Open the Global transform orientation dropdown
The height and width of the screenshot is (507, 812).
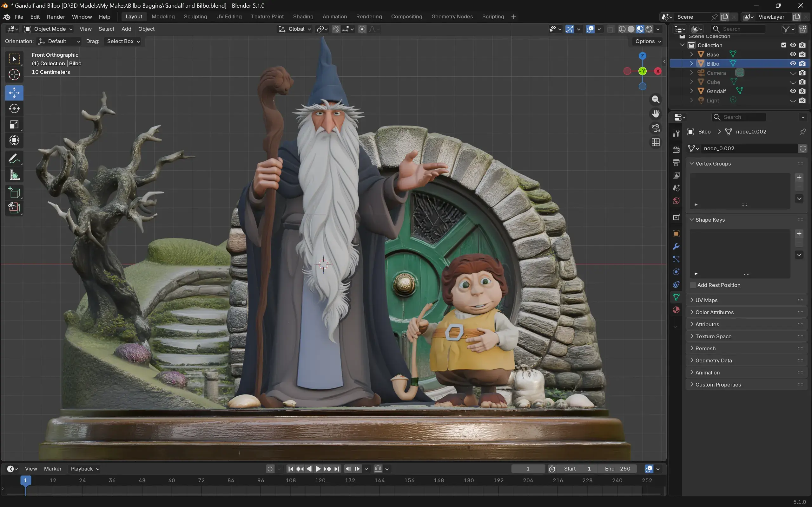[x=295, y=29]
